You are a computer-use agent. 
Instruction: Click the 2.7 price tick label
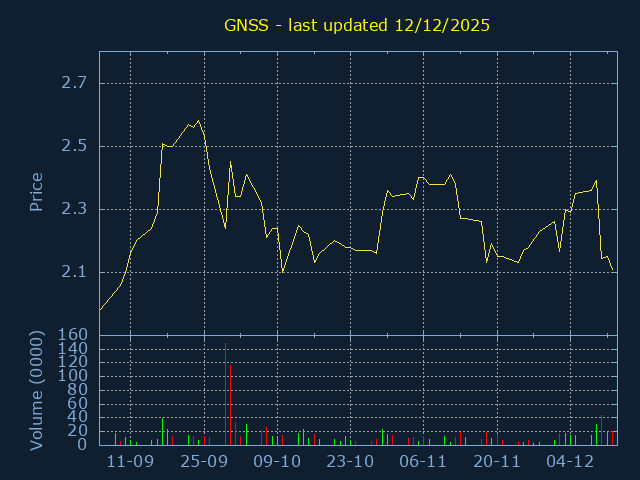click(x=73, y=83)
